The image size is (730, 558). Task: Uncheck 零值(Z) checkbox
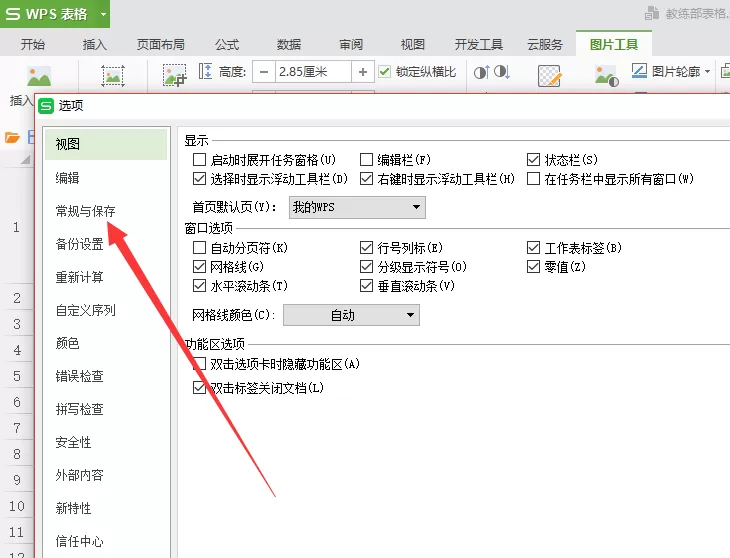click(533, 267)
